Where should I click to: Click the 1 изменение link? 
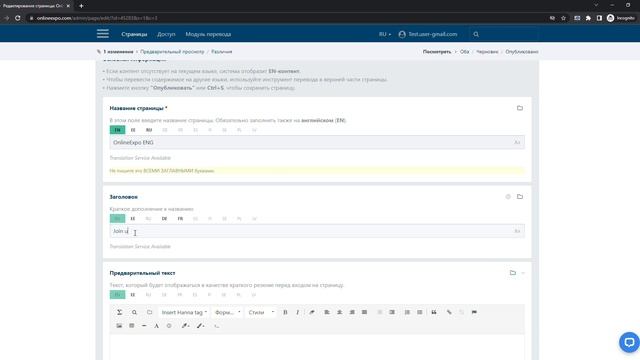click(x=118, y=52)
